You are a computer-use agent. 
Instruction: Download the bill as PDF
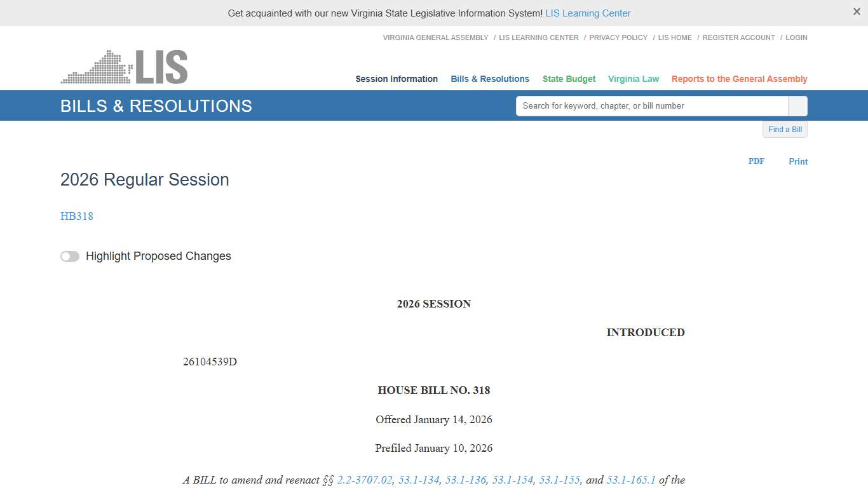(756, 161)
